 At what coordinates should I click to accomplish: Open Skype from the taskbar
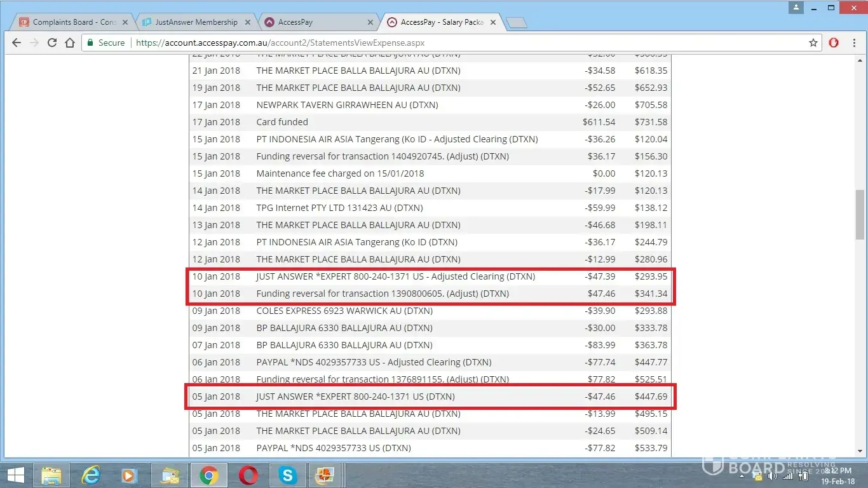coord(287,475)
